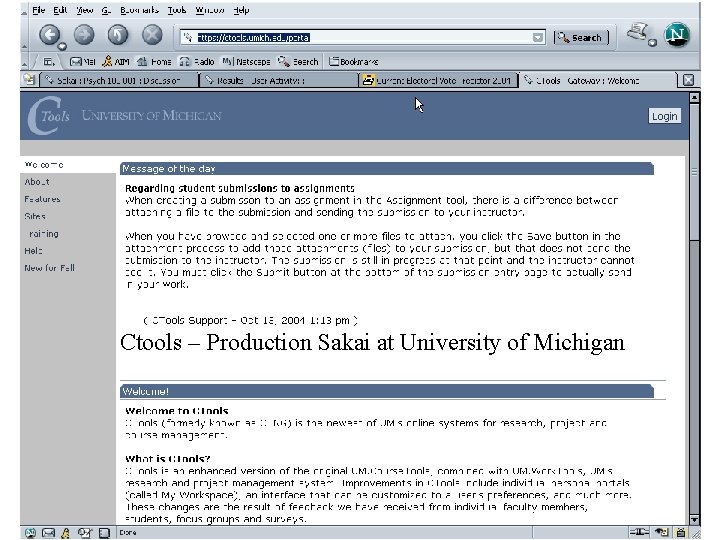Viewport: 720px width, 540px height.
Task: Select the CTools Gateway Welcome tab
Action: pos(598,80)
